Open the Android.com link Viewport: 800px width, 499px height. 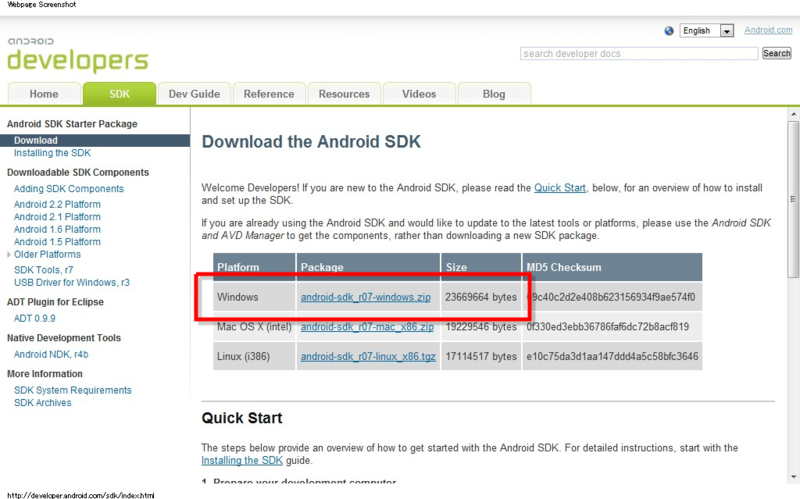click(768, 30)
